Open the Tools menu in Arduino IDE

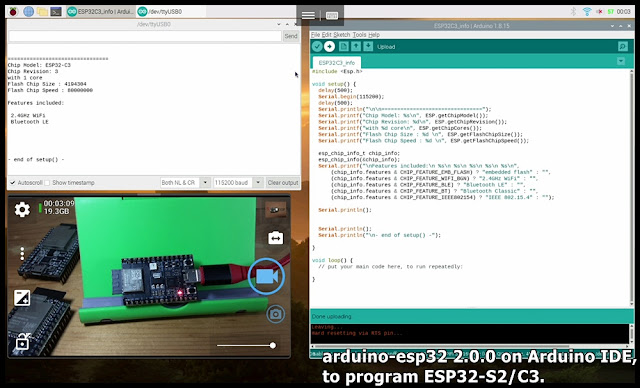click(x=359, y=35)
